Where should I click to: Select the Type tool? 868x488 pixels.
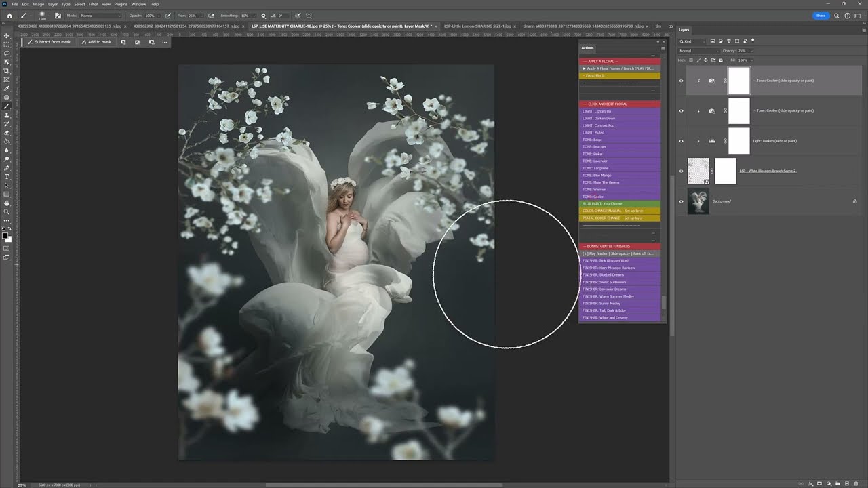click(7, 177)
